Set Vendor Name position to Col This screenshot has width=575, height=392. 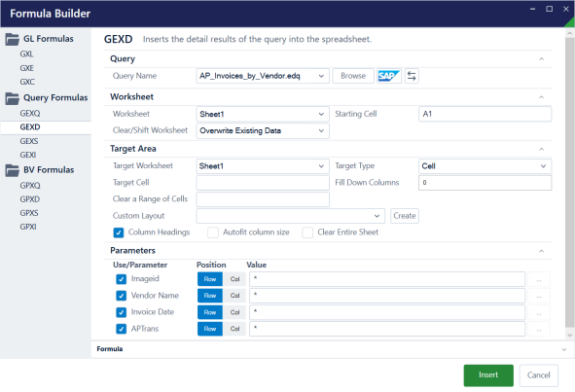click(234, 296)
